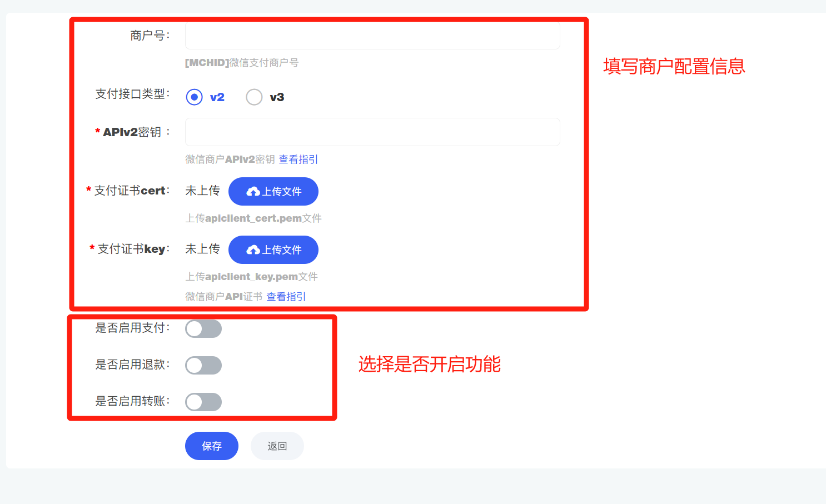Click the red 填写商户配置信息 annotation

[x=674, y=66]
